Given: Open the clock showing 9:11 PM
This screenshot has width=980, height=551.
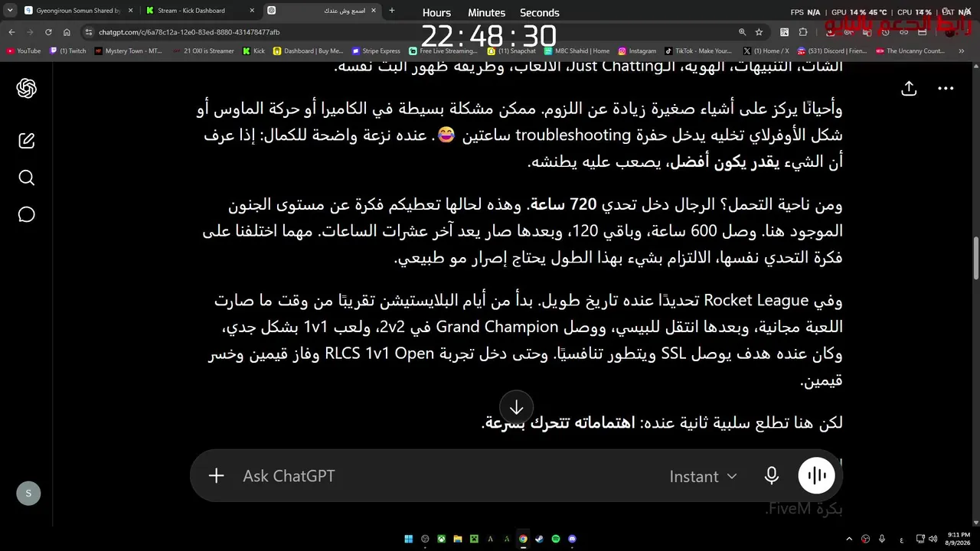Looking at the screenshot, I should pyautogui.click(x=959, y=539).
